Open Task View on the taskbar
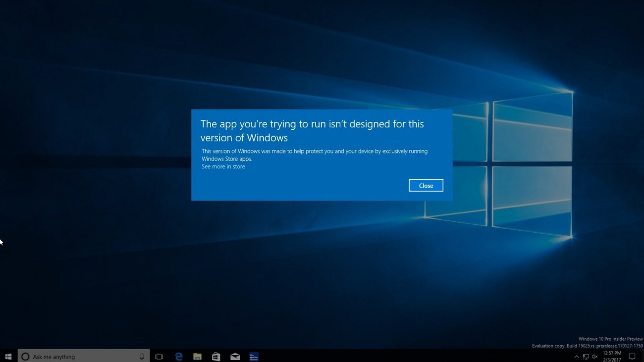Screen dimensions: 644x362 (159, 356)
